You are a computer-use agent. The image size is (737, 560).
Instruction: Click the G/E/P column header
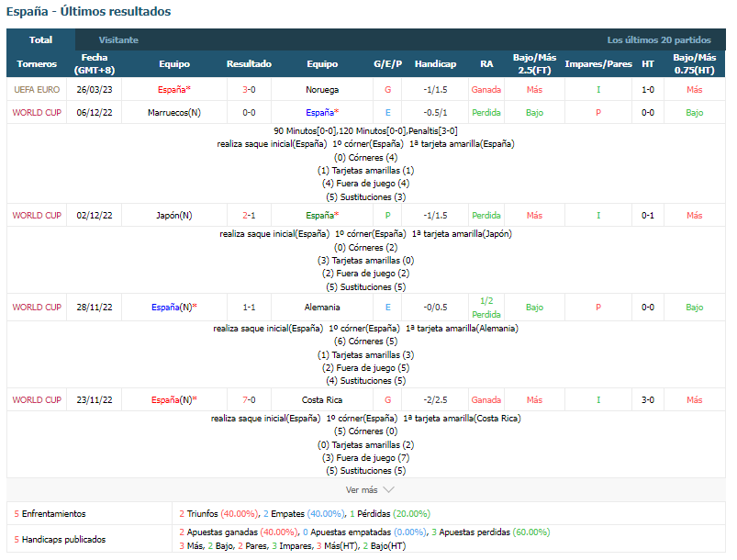click(387, 64)
